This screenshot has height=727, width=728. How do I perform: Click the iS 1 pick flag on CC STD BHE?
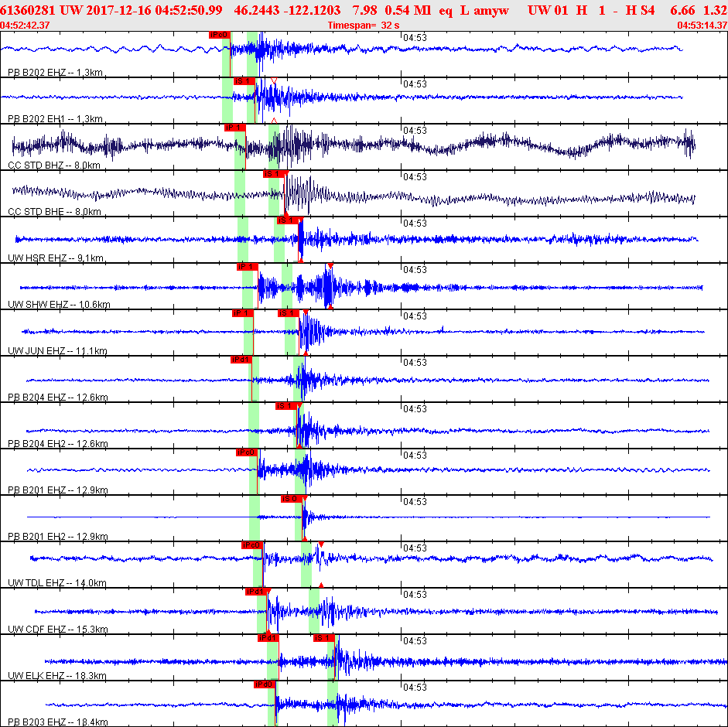point(273,174)
